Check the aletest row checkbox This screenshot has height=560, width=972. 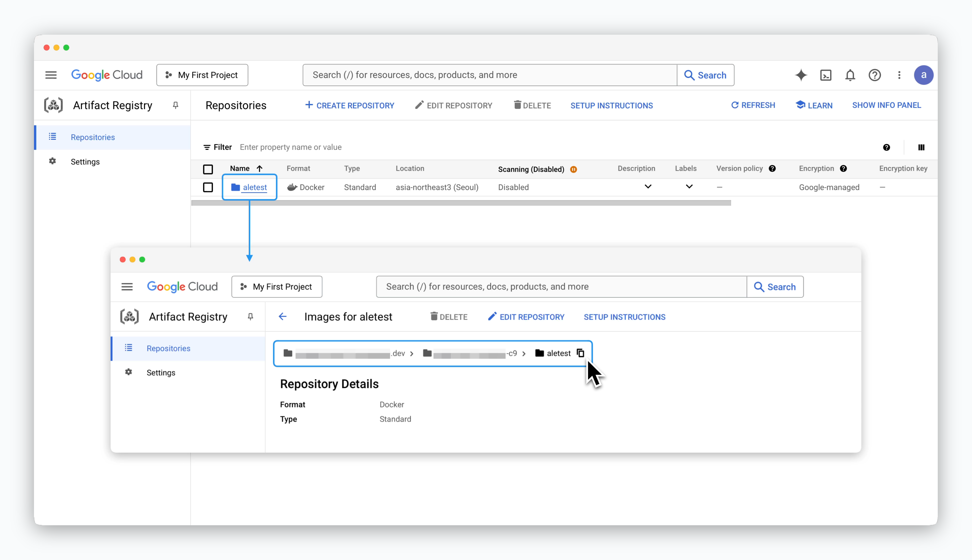pyautogui.click(x=208, y=187)
